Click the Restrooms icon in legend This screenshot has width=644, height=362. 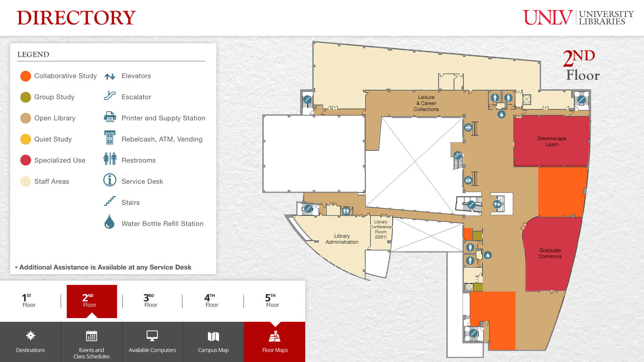pos(110,160)
